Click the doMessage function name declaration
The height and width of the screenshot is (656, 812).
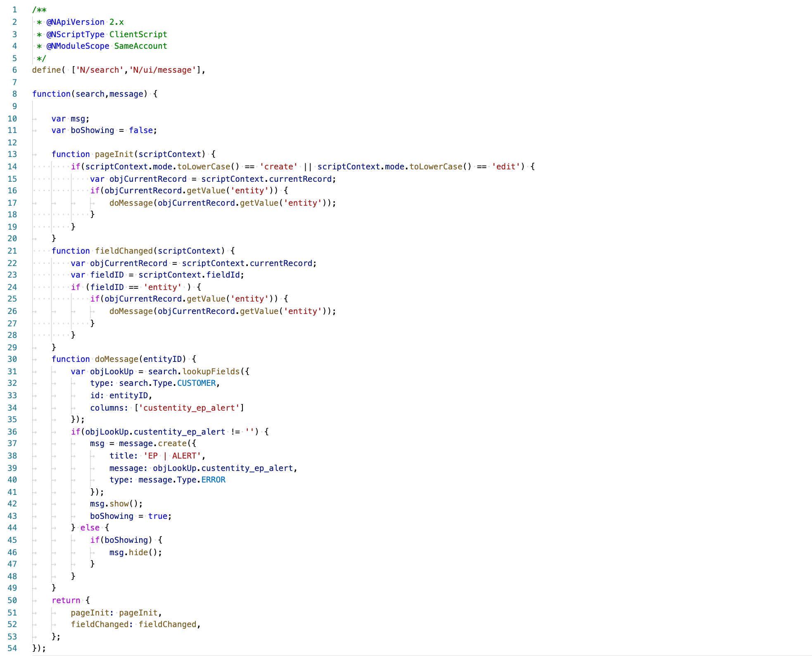pyautogui.click(x=116, y=359)
